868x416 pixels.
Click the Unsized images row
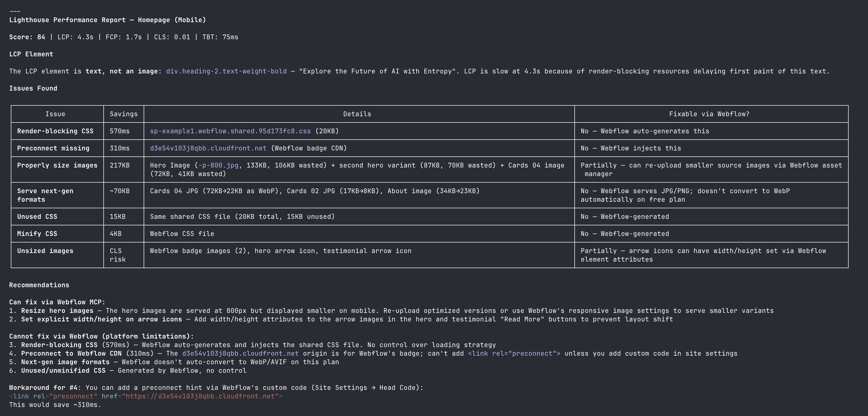[45, 251]
